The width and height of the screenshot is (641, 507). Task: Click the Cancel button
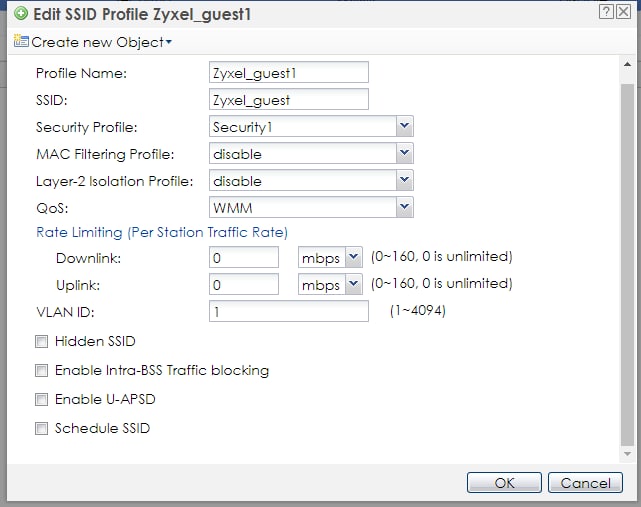585,483
